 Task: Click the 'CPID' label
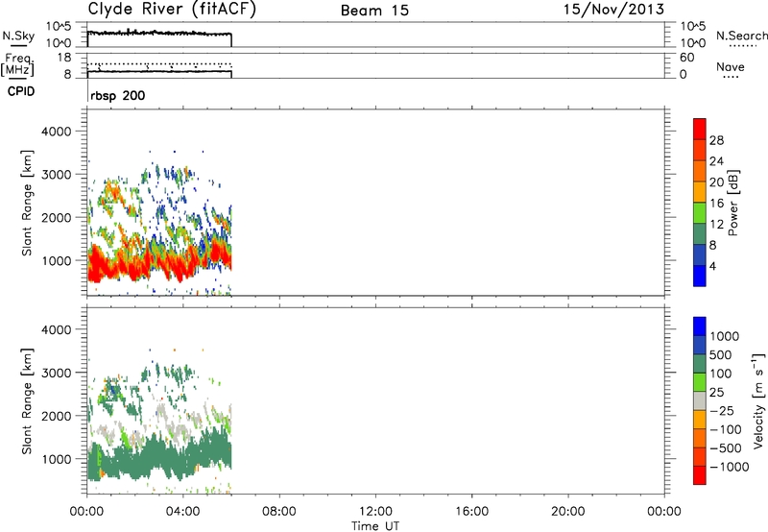21,91
